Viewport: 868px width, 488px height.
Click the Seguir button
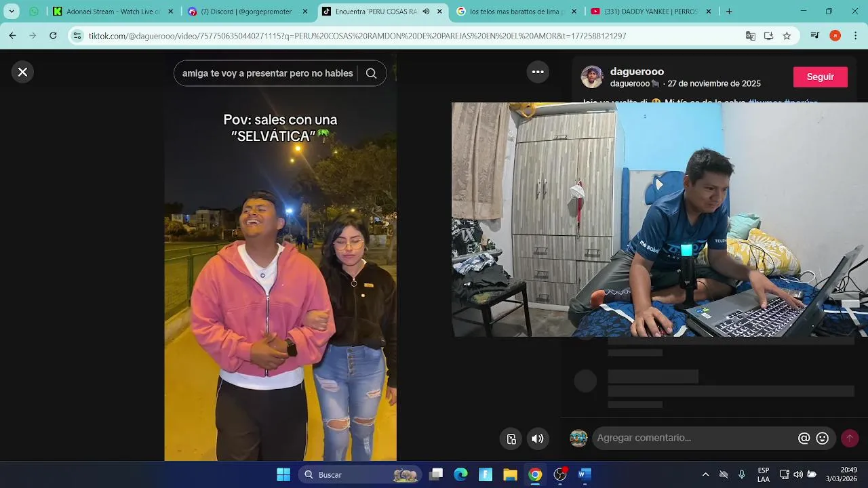(820, 77)
